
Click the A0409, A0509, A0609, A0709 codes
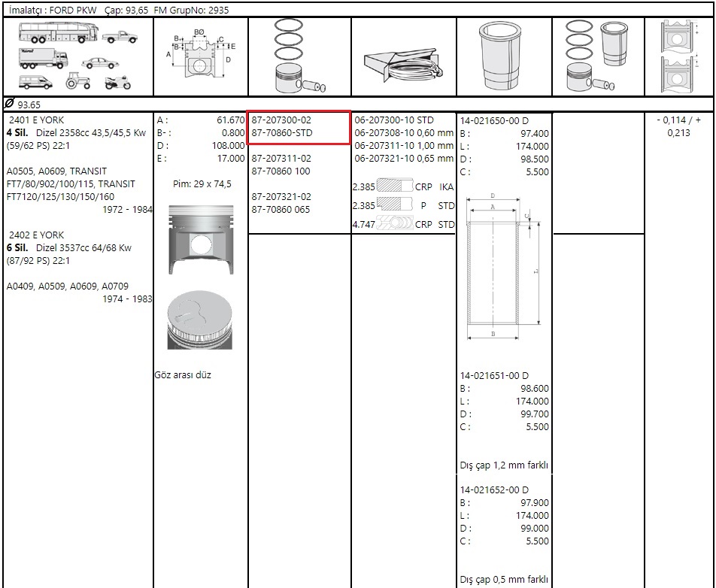point(68,286)
